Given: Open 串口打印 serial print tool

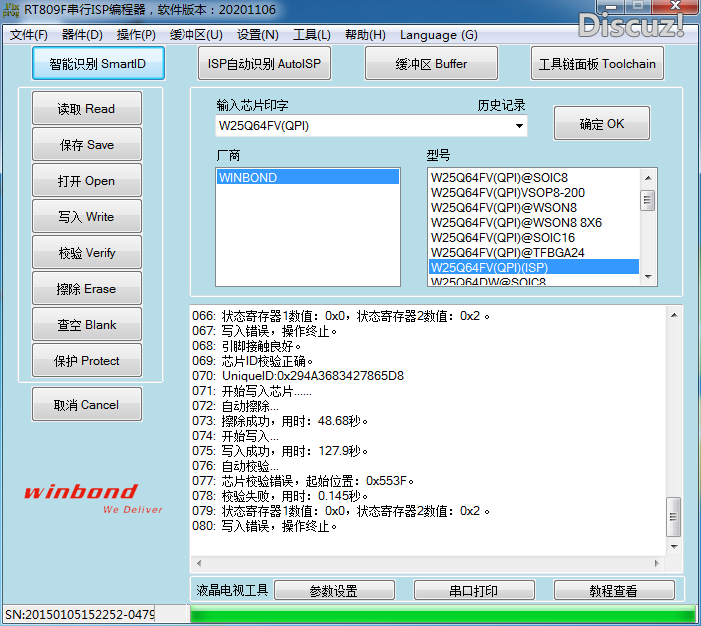Looking at the screenshot, I should [474, 590].
